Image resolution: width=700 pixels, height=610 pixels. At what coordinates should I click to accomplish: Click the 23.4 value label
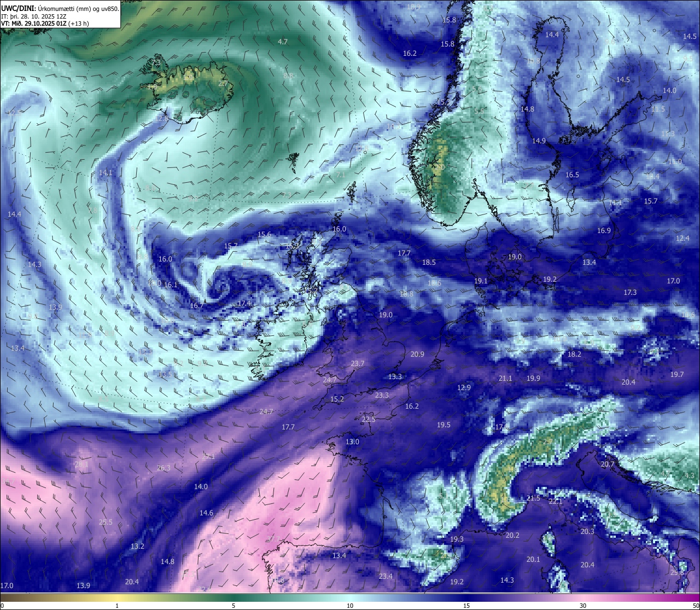pos(386,577)
